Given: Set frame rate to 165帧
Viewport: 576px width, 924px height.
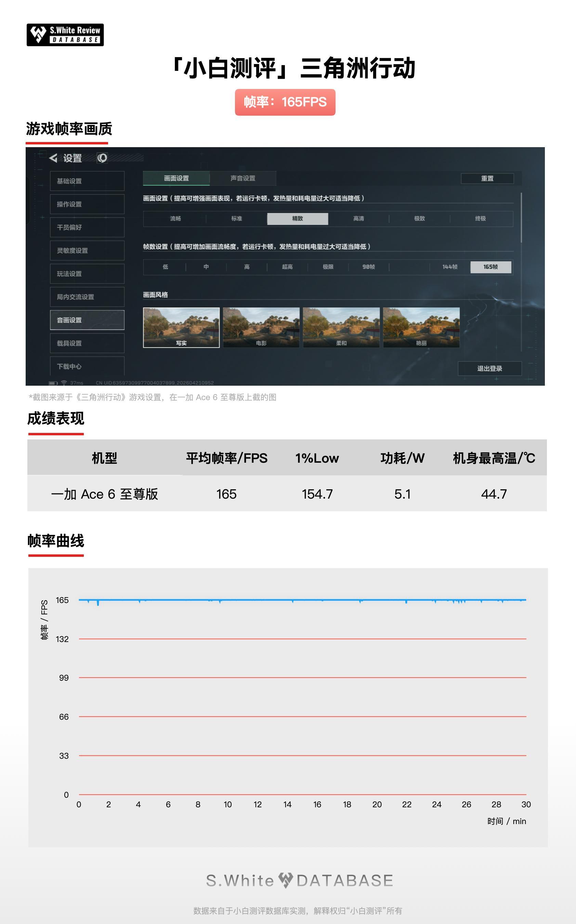Looking at the screenshot, I should (491, 267).
